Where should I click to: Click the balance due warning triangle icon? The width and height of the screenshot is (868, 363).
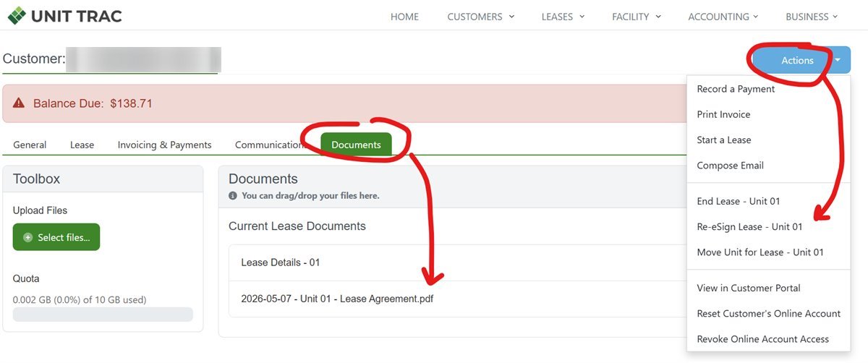[20, 103]
